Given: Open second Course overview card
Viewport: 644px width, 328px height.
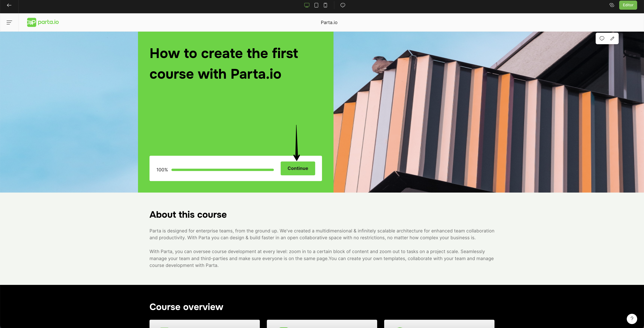Looking at the screenshot, I should pos(322,324).
